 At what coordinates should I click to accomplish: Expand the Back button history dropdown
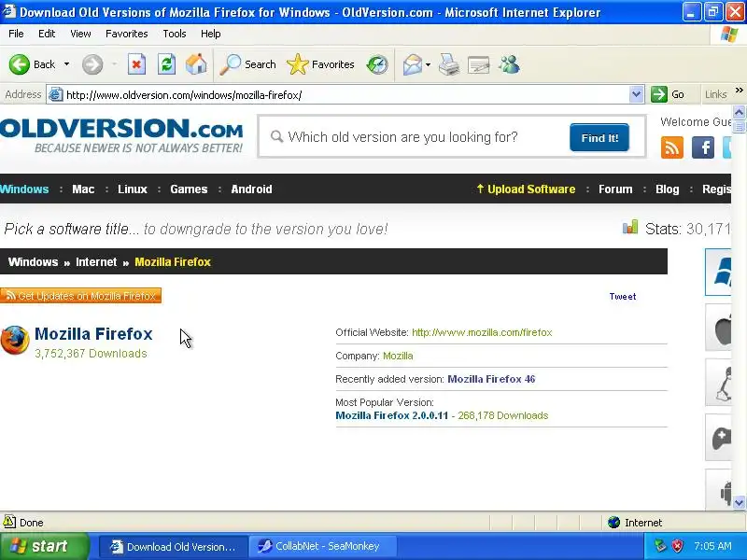click(66, 64)
